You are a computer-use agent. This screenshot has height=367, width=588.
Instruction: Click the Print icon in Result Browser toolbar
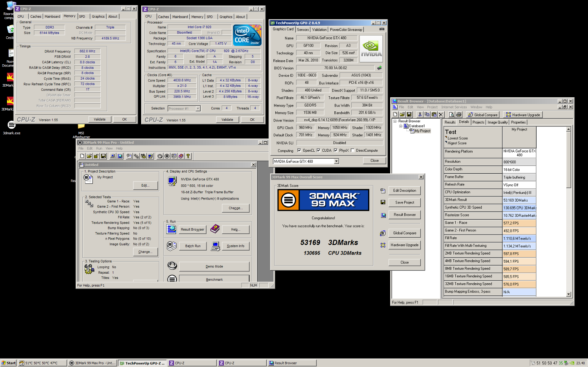point(459,115)
